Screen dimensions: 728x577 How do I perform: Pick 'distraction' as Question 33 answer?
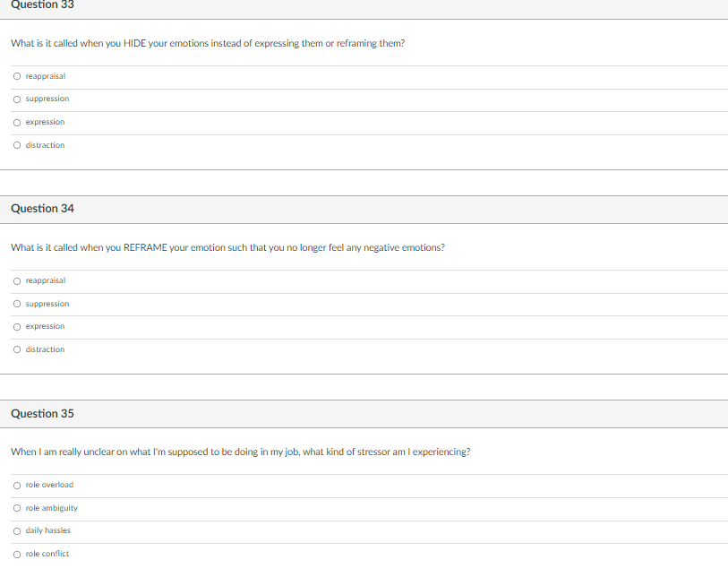43,144
